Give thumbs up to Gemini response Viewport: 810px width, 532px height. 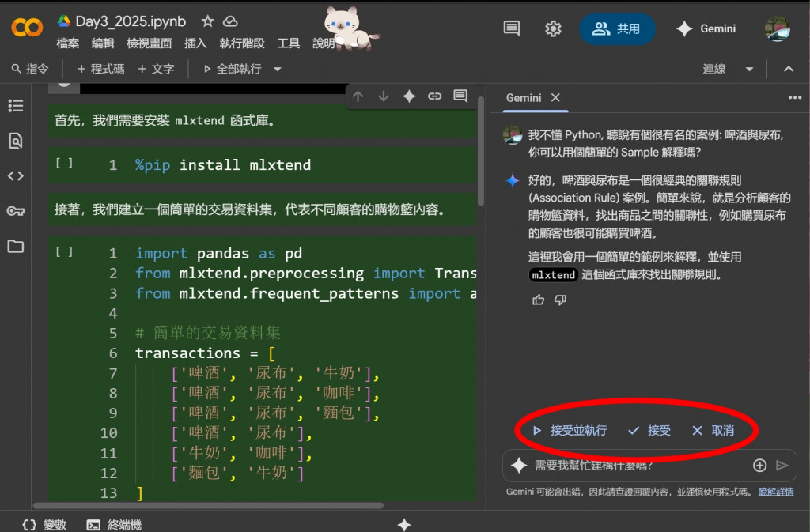click(538, 300)
